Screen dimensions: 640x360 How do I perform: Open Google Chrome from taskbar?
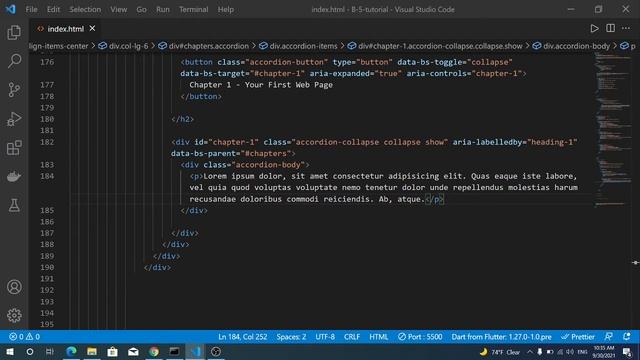[x=154, y=351]
